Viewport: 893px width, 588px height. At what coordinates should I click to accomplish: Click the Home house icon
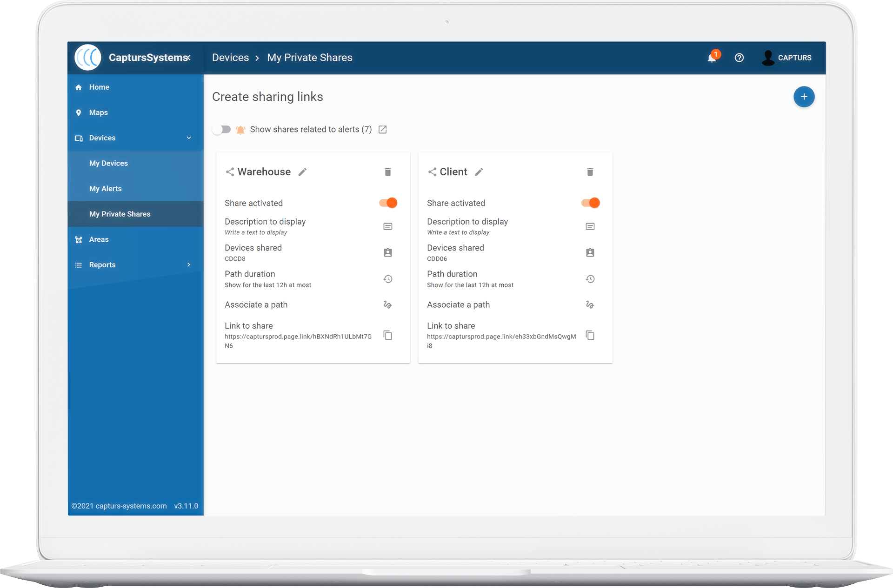(79, 87)
